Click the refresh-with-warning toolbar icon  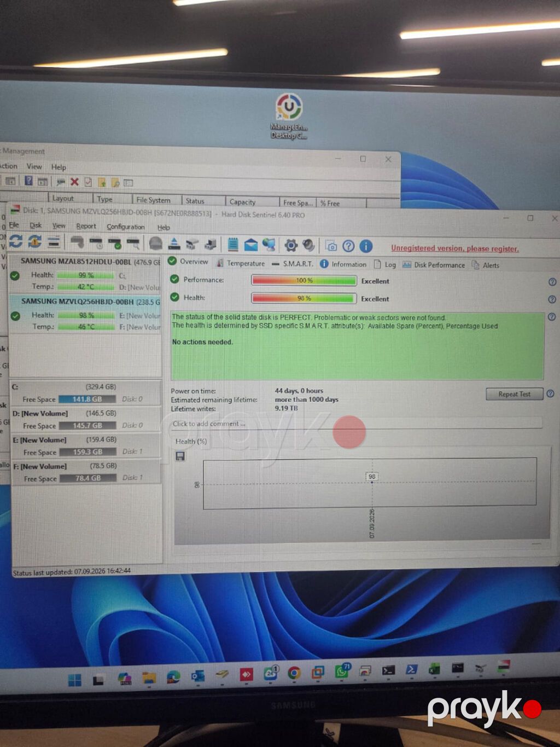35,241
